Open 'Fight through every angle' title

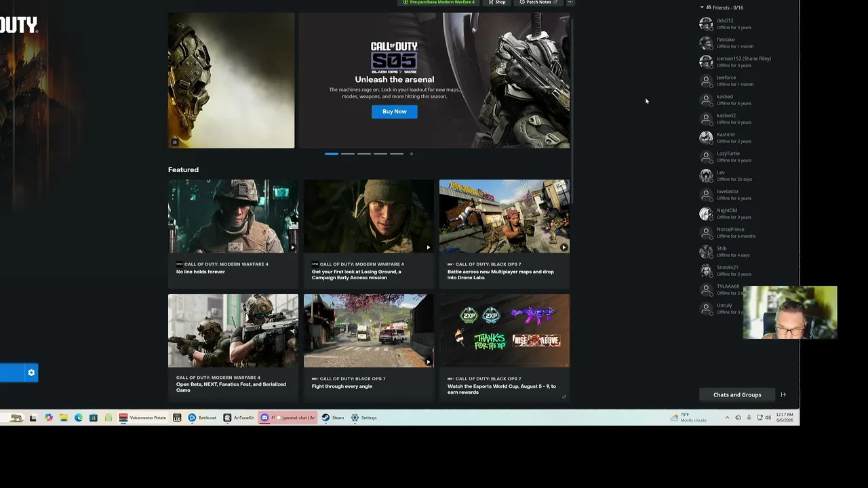click(x=342, y=386)
